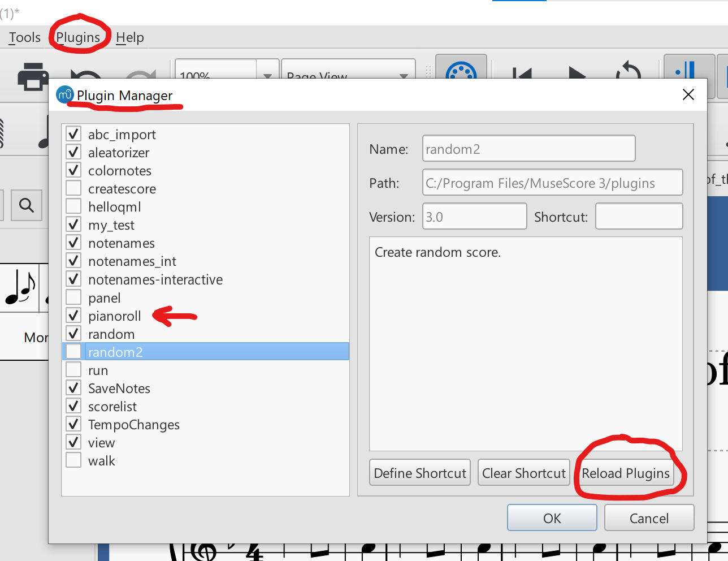The width and height of the screenshot is (728, 561).
Task: Click the Reload Plugins button
Action: tap(626, 473)
